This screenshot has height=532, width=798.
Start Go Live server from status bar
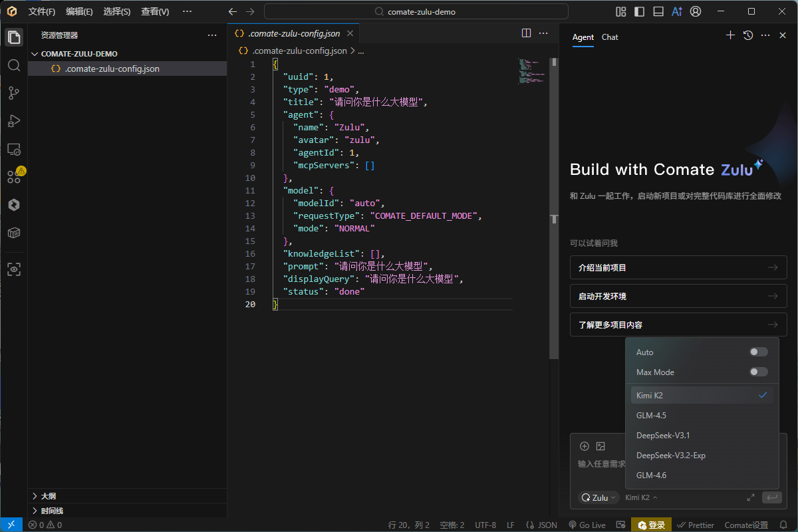coord(587,525)
